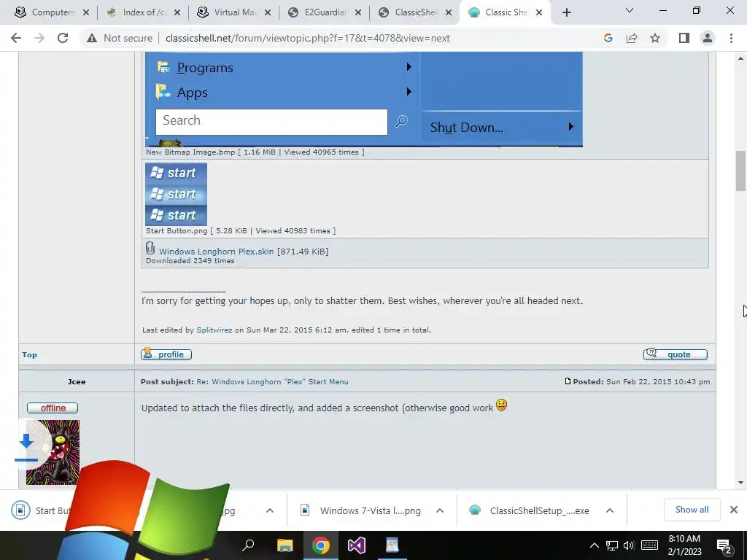747x560 pixels.
Task: Click Jcee's avatar image
Action: click(53, 452)
